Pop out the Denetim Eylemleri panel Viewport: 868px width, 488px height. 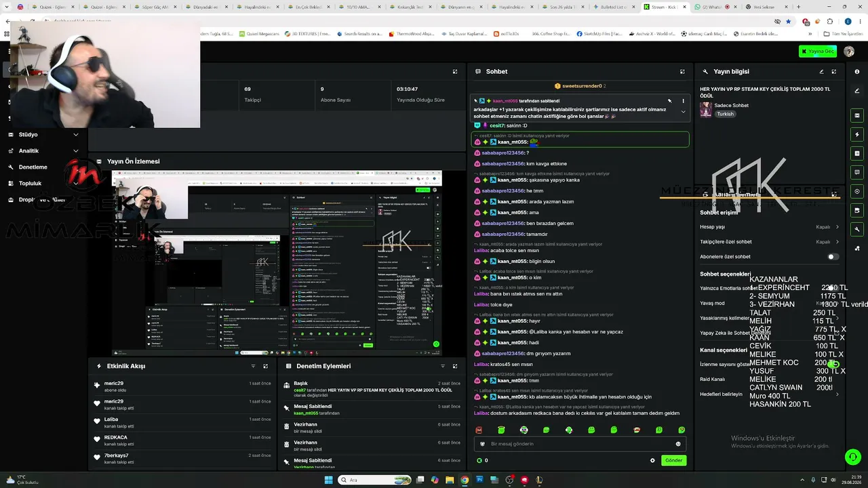[455, 366]
